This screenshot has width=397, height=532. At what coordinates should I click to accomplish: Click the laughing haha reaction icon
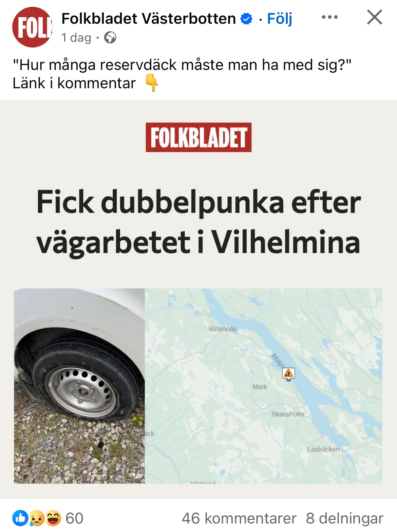53,518
